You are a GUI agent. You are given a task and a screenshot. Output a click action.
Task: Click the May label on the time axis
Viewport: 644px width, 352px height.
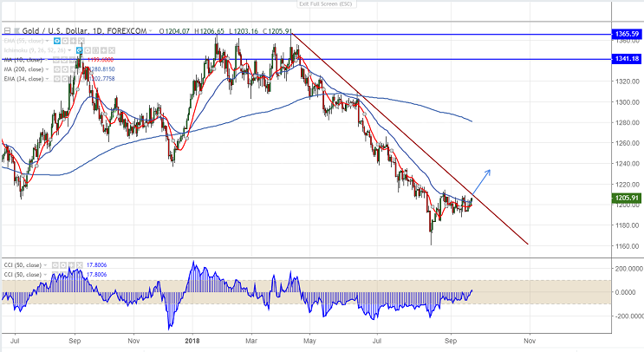pos(309,341)
